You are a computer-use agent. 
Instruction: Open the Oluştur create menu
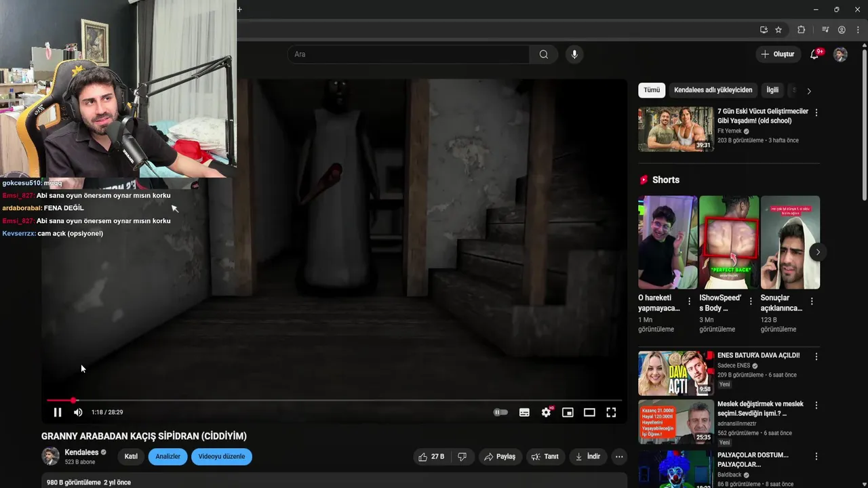778,54
